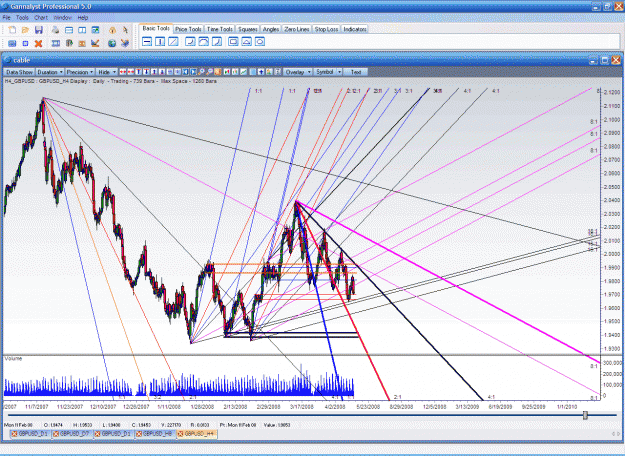Viewport: 625px width, 456px height.
Task: Switch to the GBPUSD_H8 chart tab
Action: click(155, 434)
